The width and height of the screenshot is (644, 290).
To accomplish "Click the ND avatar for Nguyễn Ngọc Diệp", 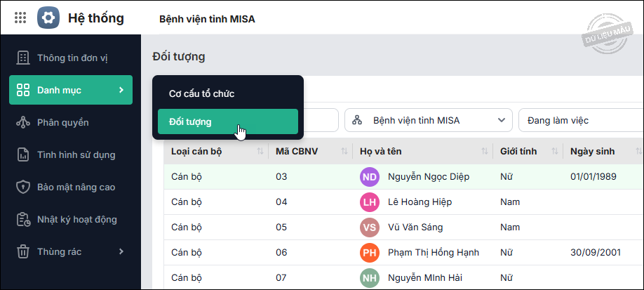I will tap(370, 176).
